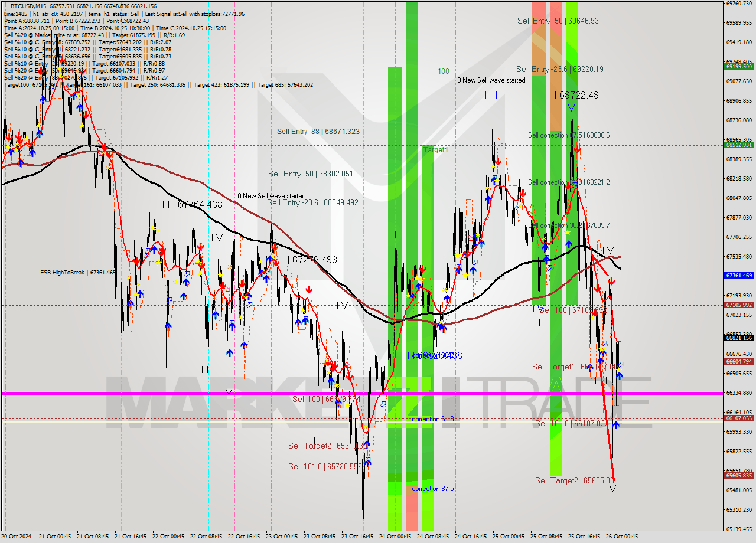Click the blue 'correction 61.8' label

(433, 419)
